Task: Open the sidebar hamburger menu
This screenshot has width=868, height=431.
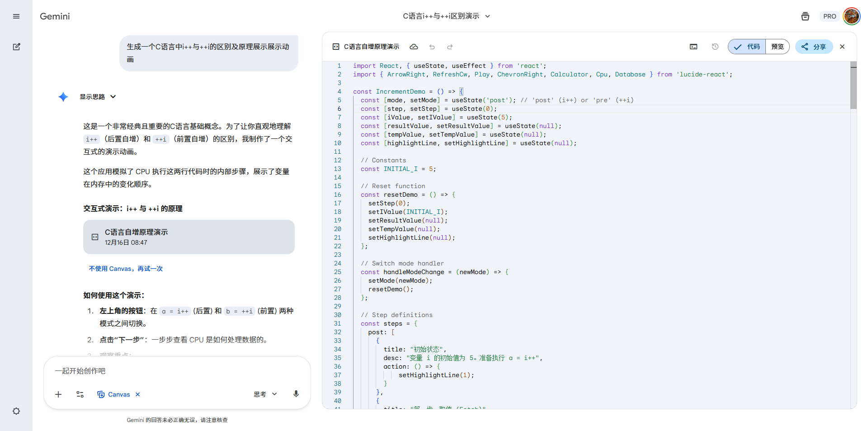Action: tap(16, 16)
